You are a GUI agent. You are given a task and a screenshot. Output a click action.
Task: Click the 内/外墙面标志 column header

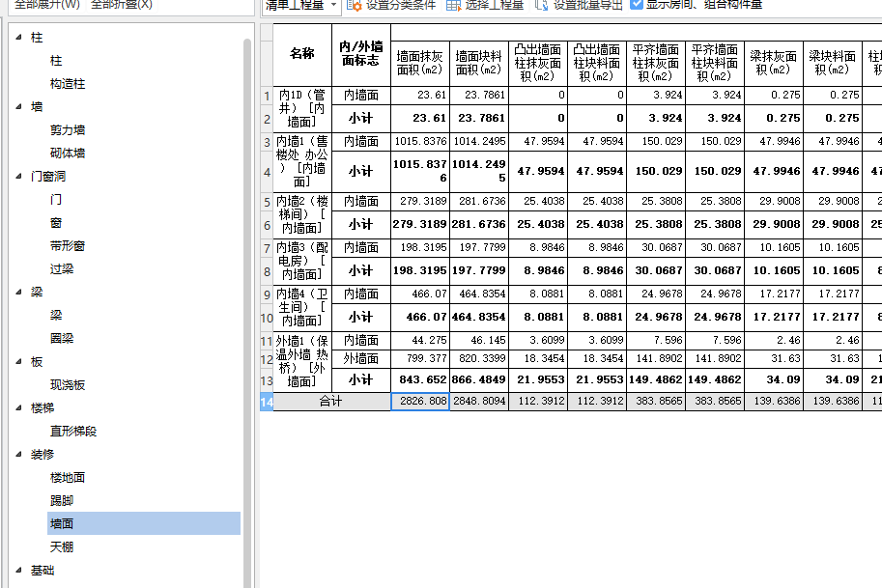point(361,54)
